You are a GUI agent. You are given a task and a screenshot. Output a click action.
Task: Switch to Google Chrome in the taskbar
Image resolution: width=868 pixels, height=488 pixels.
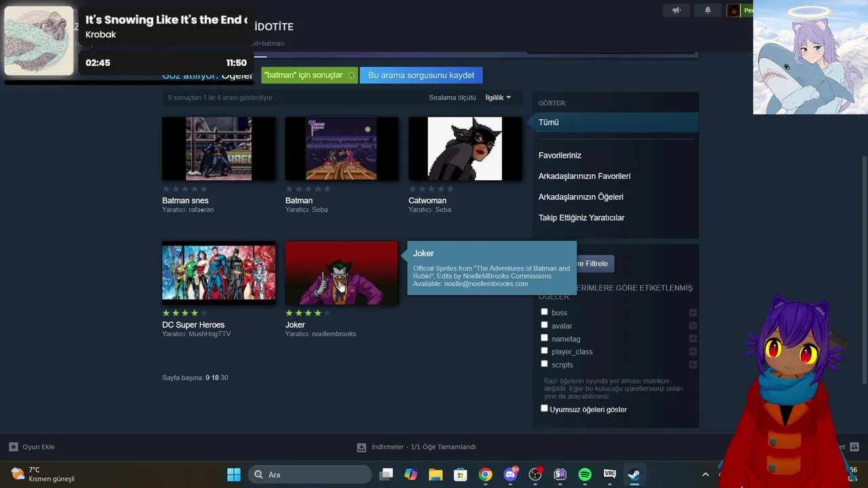[486, 474]
